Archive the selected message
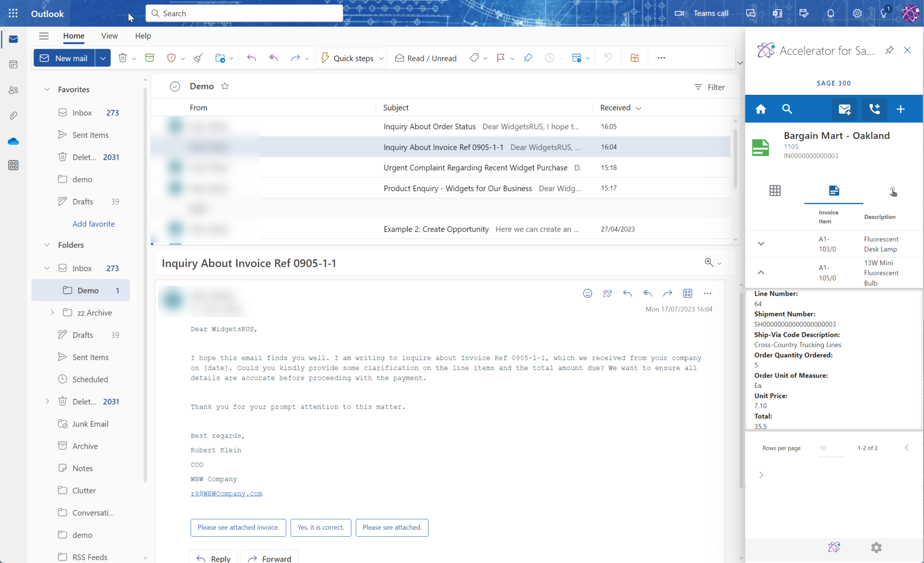This screenshot has height=563, width=924. [149, 58]
